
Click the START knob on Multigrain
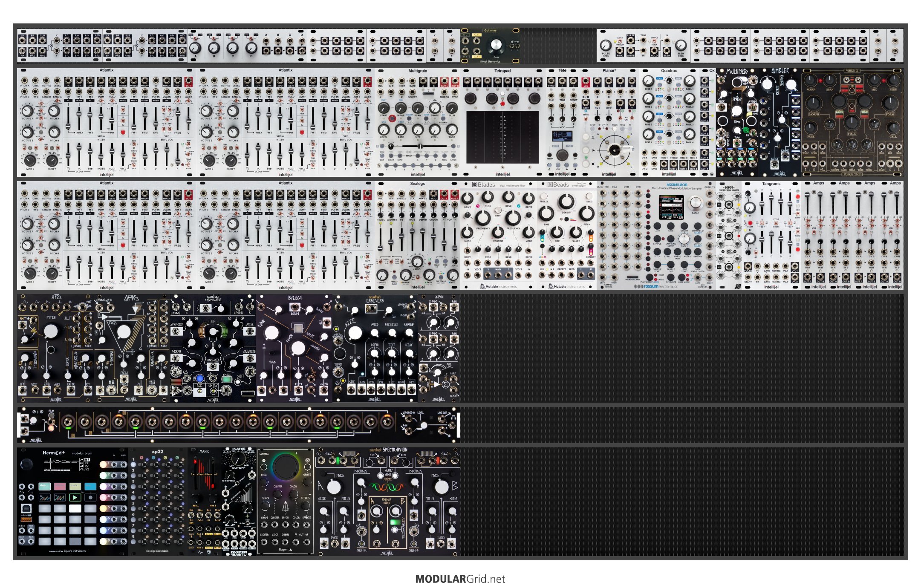[384, 108]
